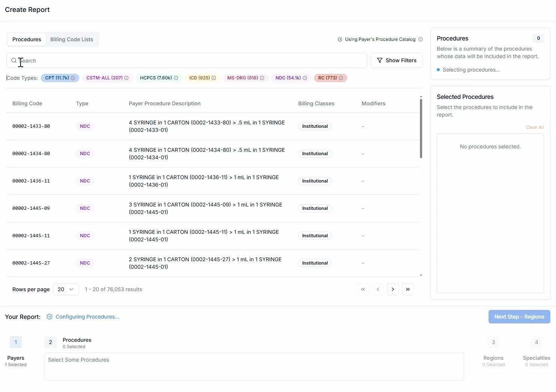Viewport: 556px width, 392px height.
Task: Open info icon beside Payer's Procedure Catalog
Action: point(421,39)
